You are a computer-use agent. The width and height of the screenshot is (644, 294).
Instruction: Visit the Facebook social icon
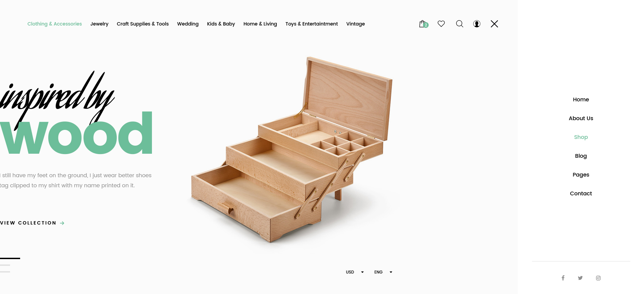tap(563, 278)
